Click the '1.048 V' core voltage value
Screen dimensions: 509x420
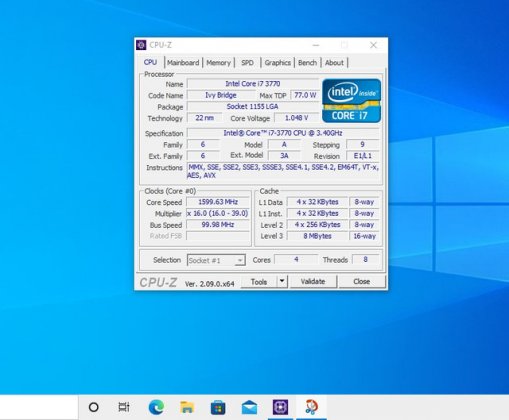[x=296, y=118]
